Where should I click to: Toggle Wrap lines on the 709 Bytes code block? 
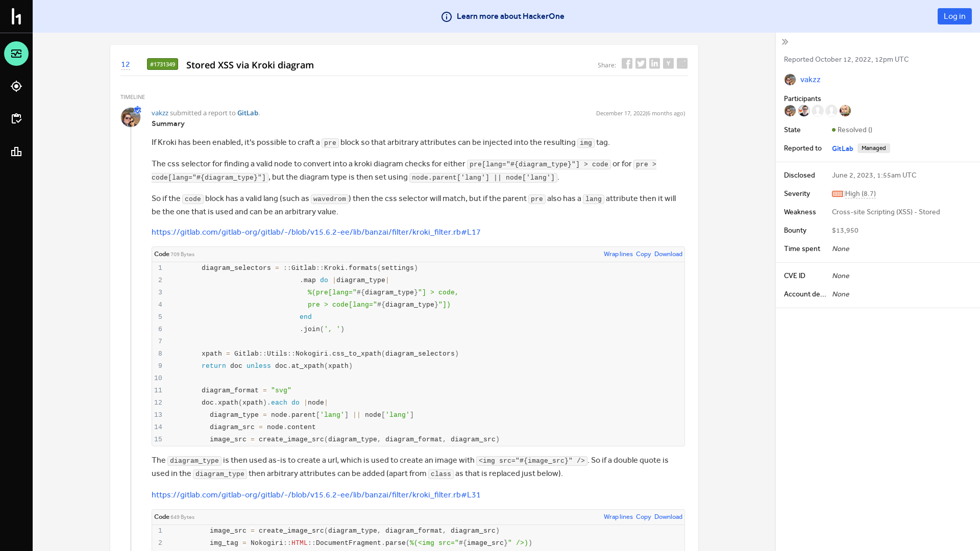618,254
